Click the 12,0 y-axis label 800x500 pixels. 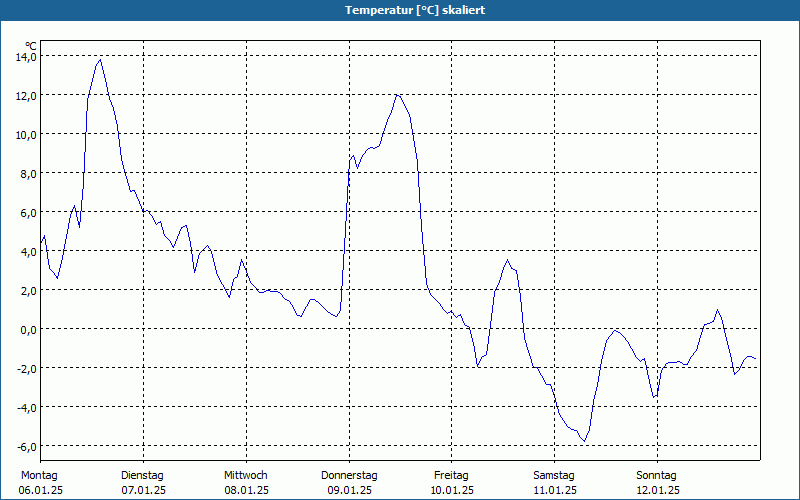(26, 96)
